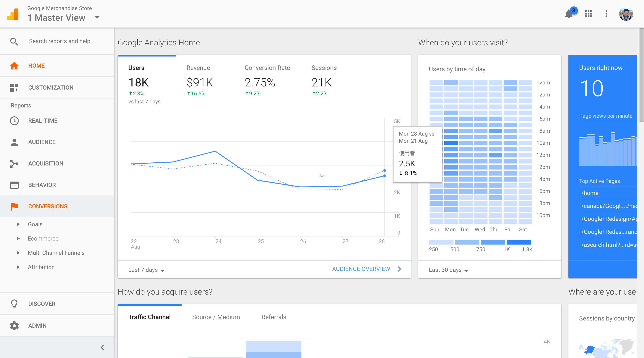Click the arrow next to Audience Overview

click(x=400, y=269)
